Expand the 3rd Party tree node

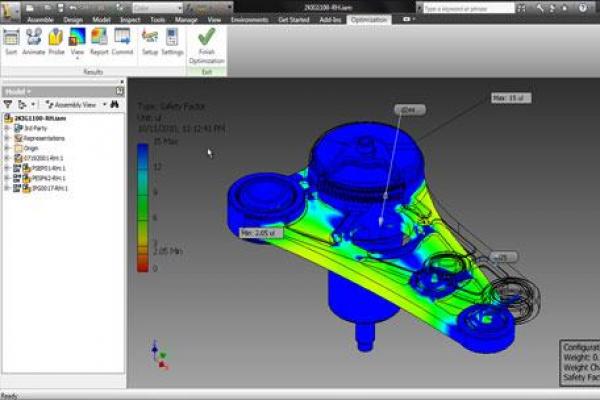(x=7, y=127)
